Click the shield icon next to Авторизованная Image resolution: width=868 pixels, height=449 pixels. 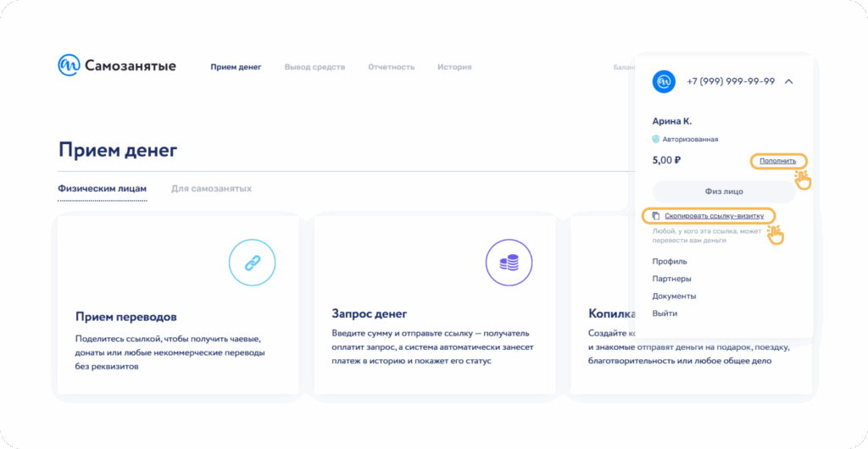coord(656,139)
